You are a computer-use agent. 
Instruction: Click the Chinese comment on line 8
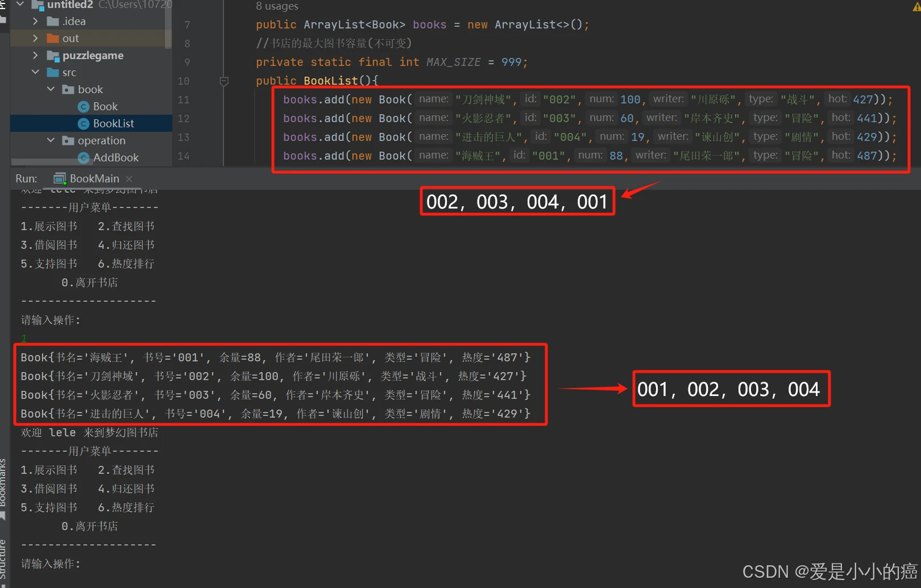point(334,43)
